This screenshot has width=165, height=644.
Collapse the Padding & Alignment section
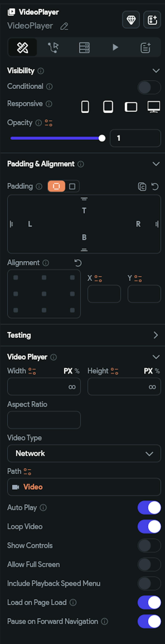(x=156, y=164)
